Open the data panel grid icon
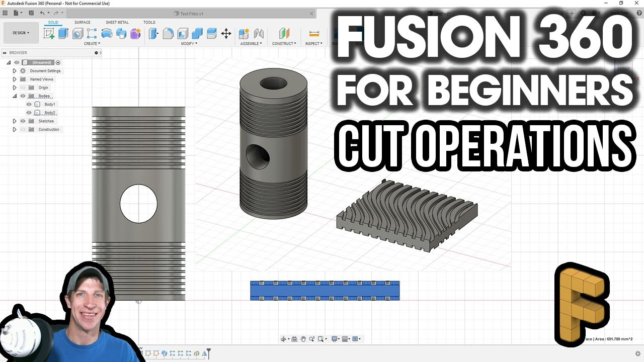644x362 pixels. (5, 13)
